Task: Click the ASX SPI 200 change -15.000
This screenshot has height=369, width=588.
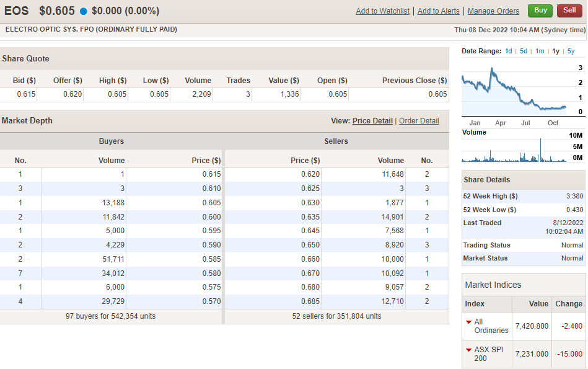Action: tap(569, 354)
